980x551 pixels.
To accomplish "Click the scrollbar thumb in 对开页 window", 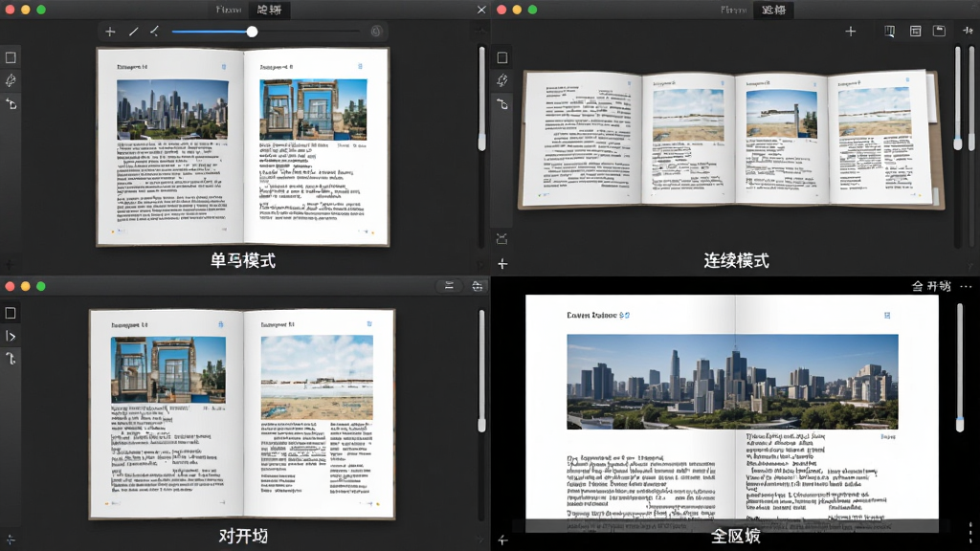I will coord(482,426).
